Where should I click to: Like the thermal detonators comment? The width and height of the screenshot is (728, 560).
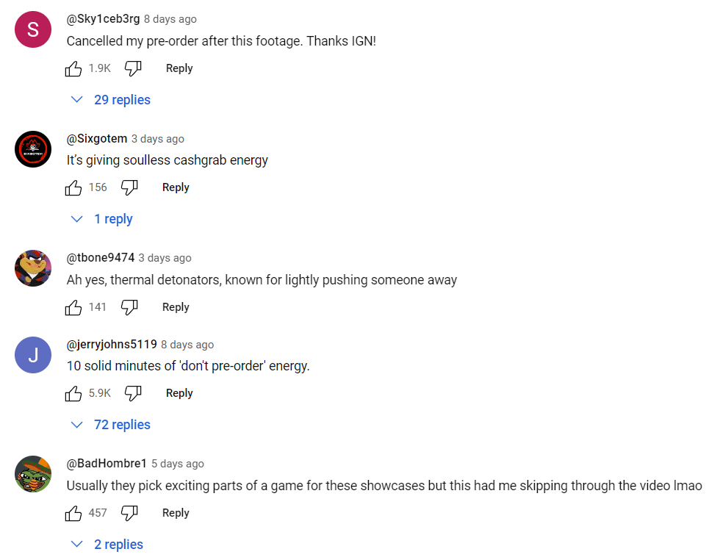tap(73, 308)
